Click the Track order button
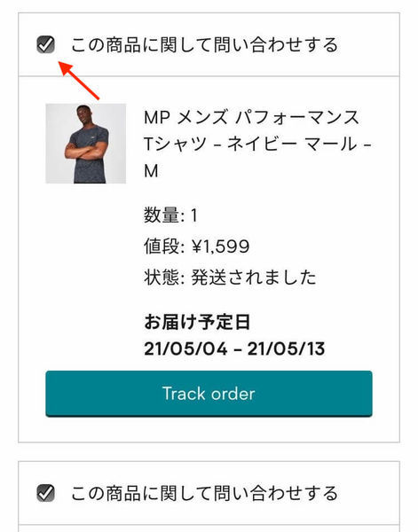 (x=209, y=394)
